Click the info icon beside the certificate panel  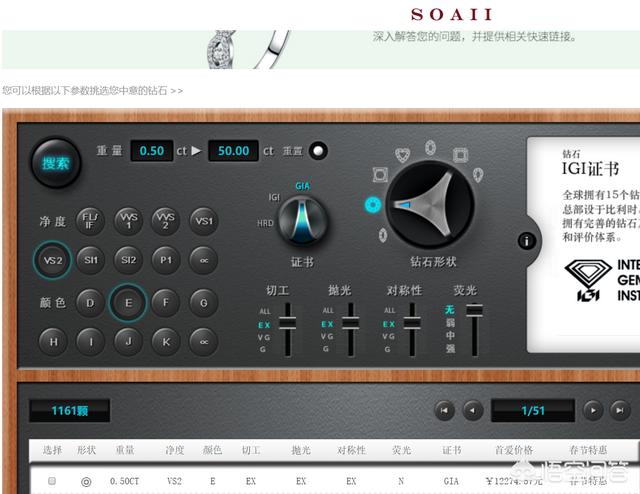527,241
